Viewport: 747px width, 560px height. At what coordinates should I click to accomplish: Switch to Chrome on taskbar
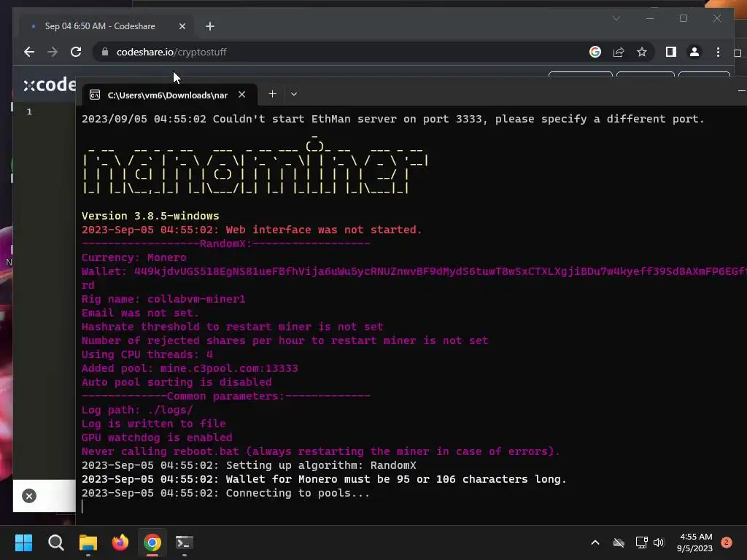click(152, 542)
